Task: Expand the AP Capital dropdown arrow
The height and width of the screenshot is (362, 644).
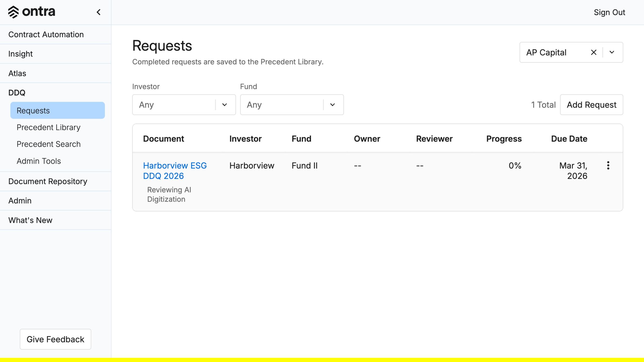Action: pos(612,52)
